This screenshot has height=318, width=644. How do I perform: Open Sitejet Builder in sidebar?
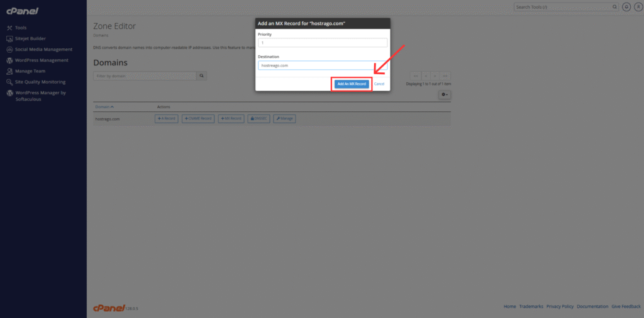click(x=30, y=38)
